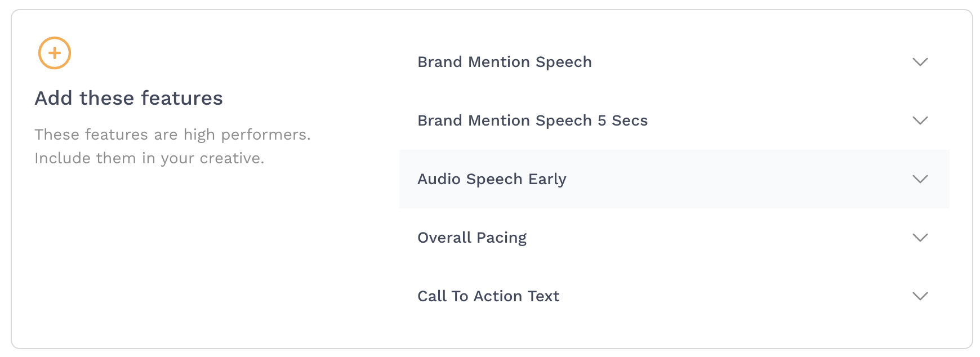The width and height of the screenshot is (980, 357).
Task: Click the Audio Speech Early label text
Action: 492,179
